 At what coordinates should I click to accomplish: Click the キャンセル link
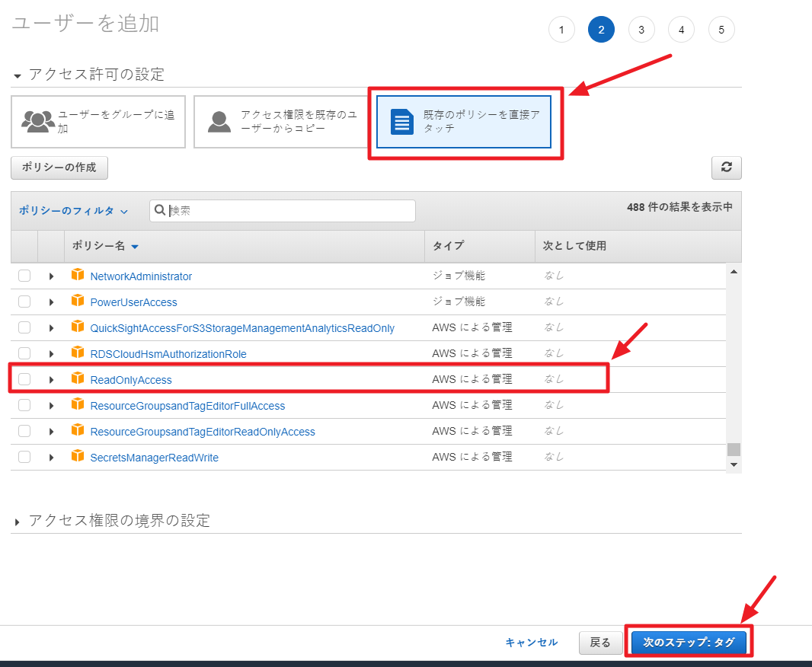tap(531, 643)
